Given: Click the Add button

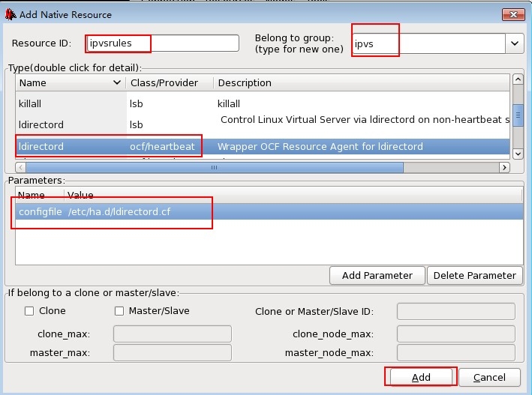Looking at the screenshot, I should point(421,377).
